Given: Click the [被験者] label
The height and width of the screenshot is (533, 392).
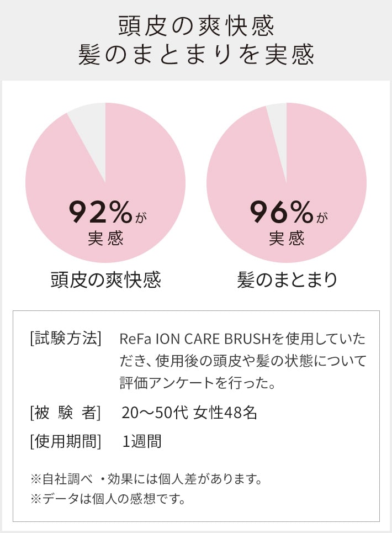Looking at the screenshot, I should tap(66, 413).
